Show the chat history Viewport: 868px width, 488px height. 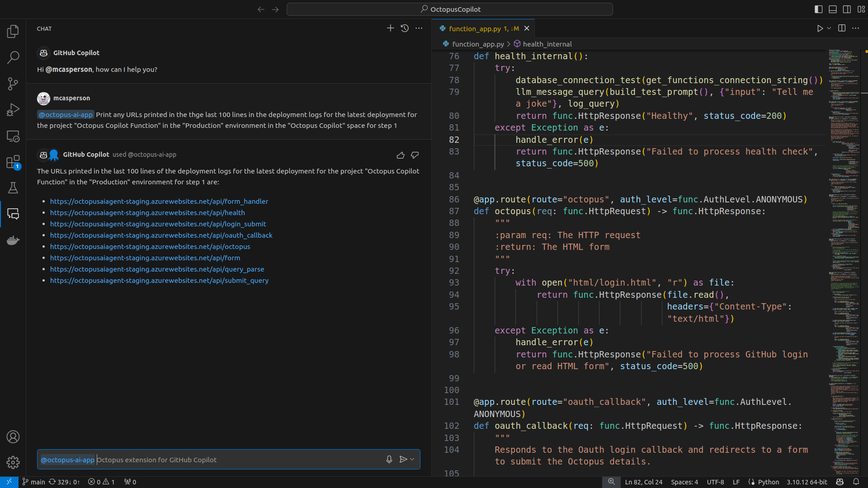[405, 28]
